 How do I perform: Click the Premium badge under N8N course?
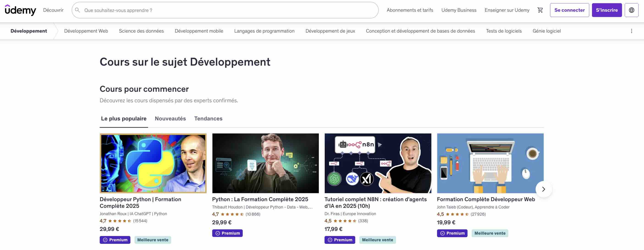(339, 240)
